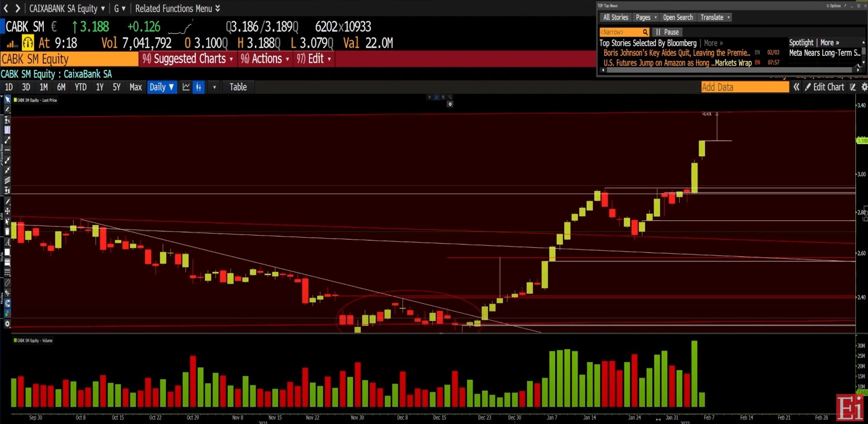
Task: Click the Edit Chart button
Action: 825,87
